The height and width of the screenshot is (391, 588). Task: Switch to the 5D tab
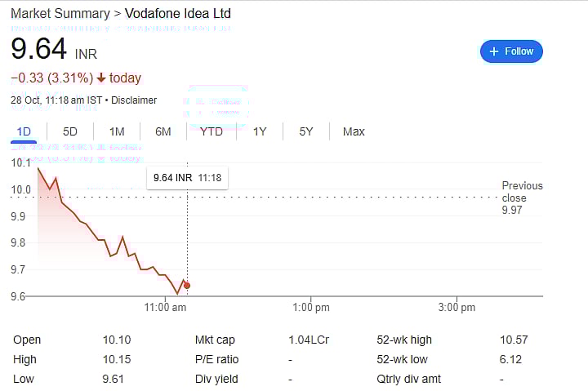[70, 131]
